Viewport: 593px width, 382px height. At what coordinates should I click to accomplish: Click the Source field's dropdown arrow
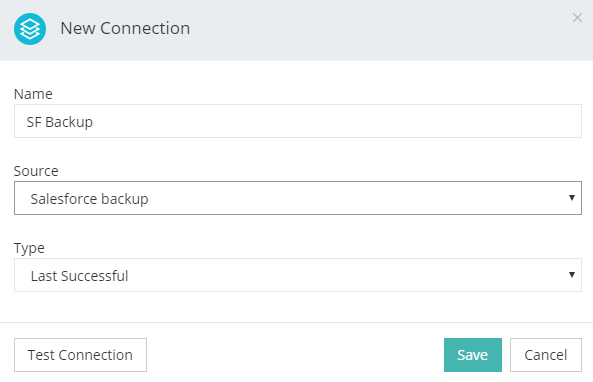pyautogui.click(x=572, y=197)
